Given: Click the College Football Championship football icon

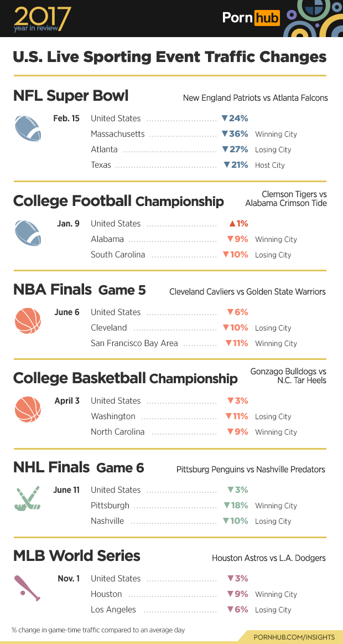Looking at the screenshot, I should [28, 233].
